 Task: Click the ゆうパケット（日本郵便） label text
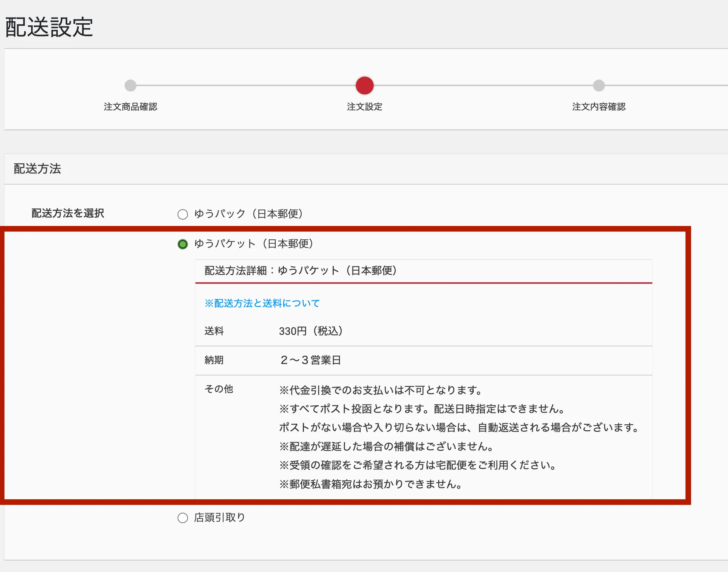tap(254, 243)
